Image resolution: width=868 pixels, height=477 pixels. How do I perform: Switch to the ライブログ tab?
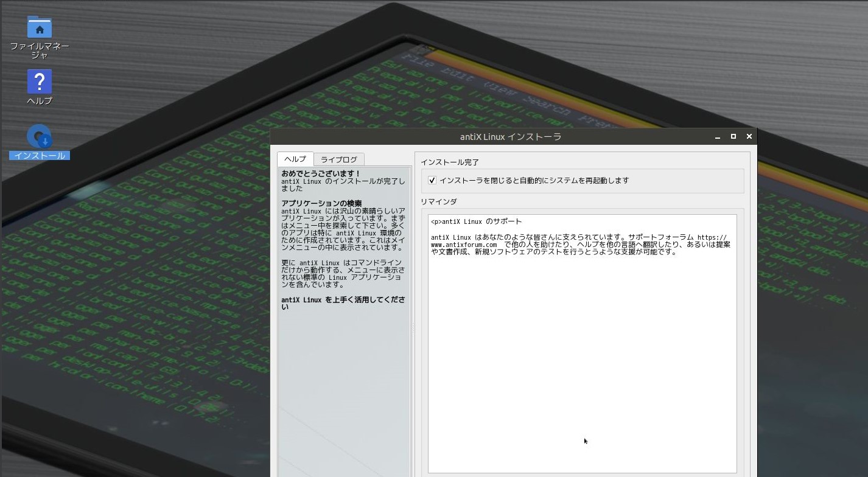coord(339,159)
